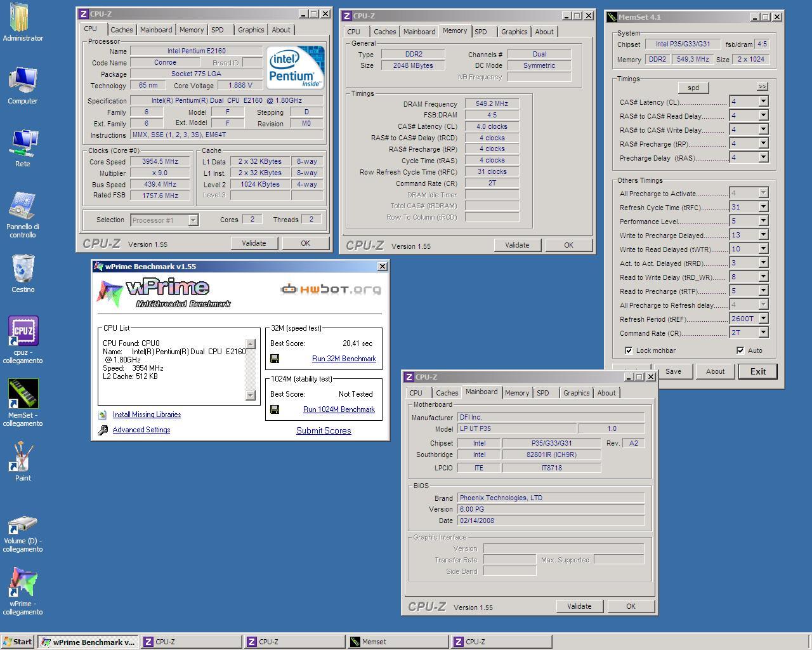
Task: Click the save icon beside 1024M best score
Action: (x=275, y=409)
